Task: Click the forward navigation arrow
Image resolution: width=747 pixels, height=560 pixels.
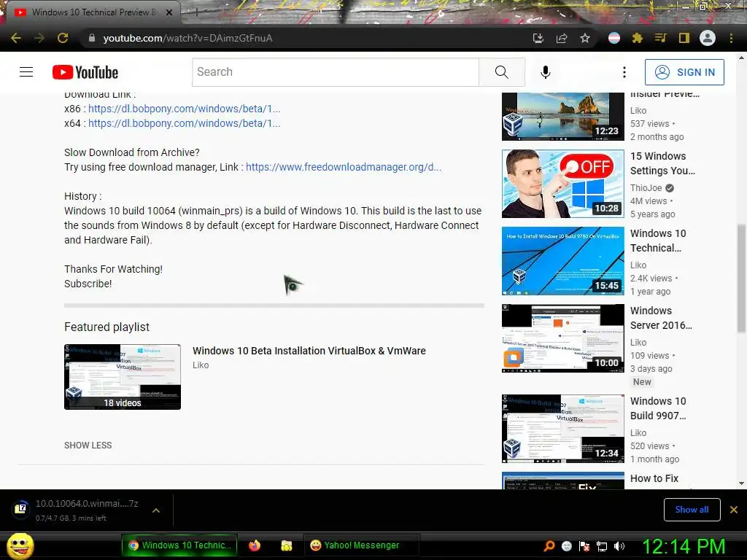Action: [39, 38]
